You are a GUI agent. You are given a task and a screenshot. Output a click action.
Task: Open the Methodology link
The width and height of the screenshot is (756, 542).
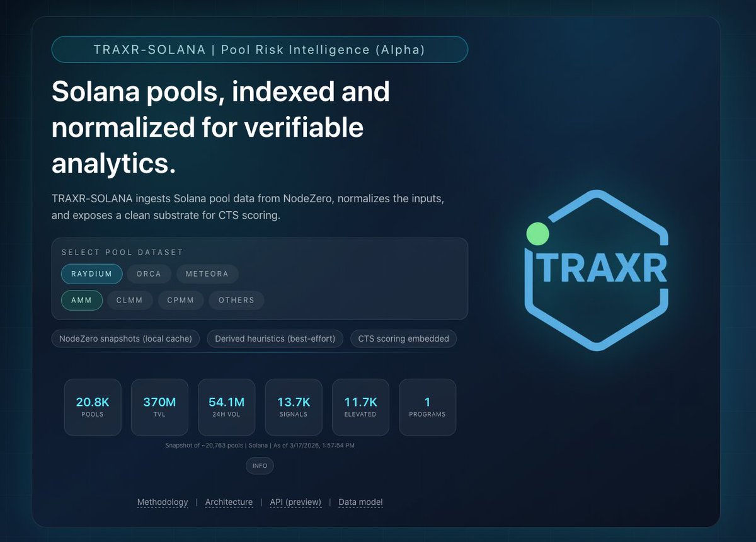[x=163, y=502]
